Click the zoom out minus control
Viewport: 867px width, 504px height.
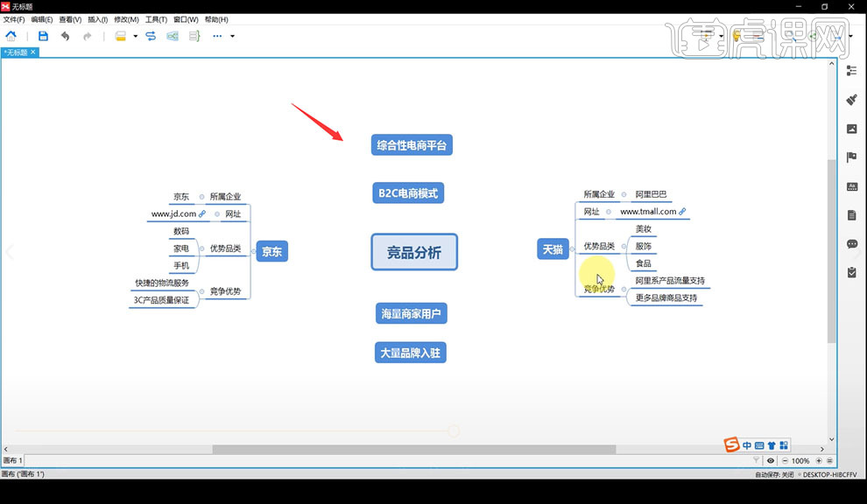[786, 459]
